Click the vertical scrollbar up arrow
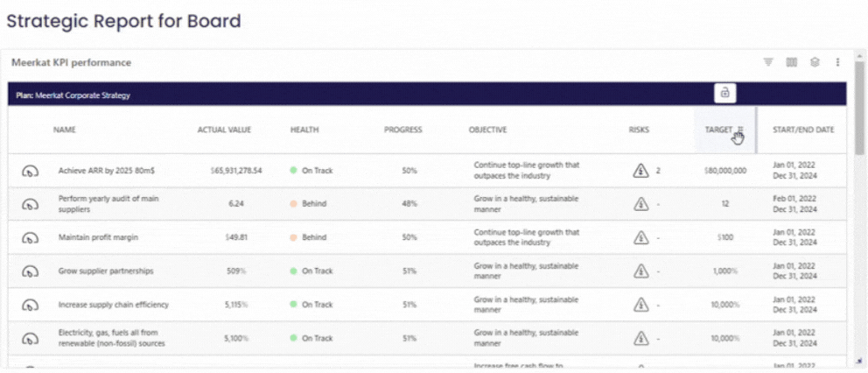Screen dimensions: 868x373 coord(861,54)
